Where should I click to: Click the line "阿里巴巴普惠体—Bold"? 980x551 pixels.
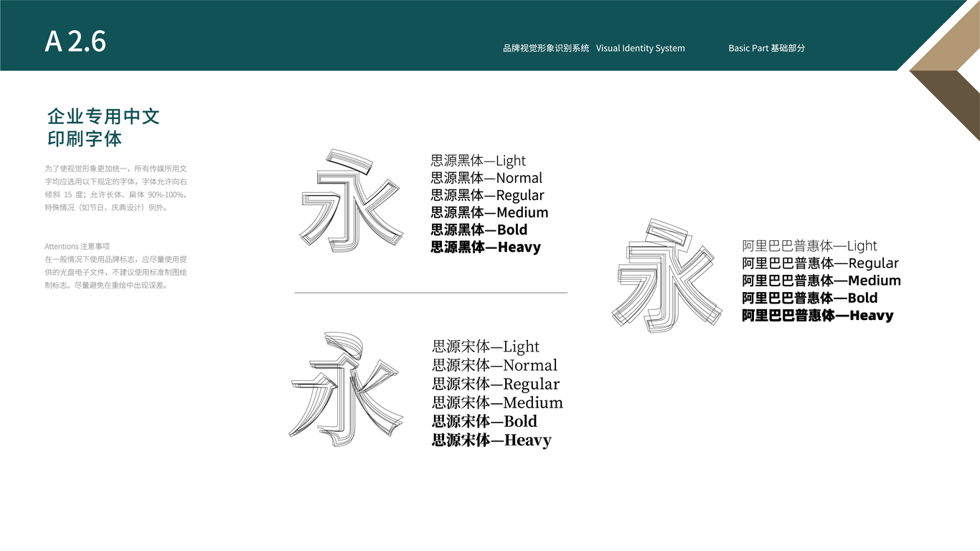[x=810, y=298]
